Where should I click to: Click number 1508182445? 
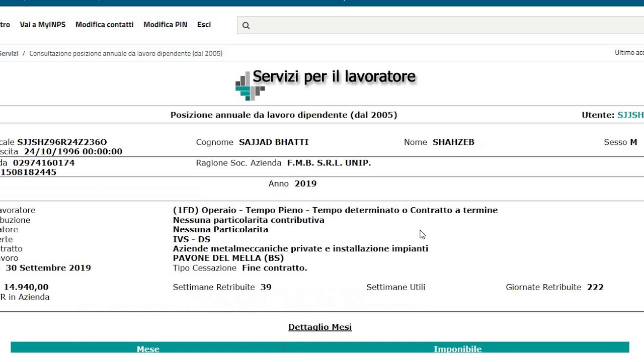tap(28, 172)
